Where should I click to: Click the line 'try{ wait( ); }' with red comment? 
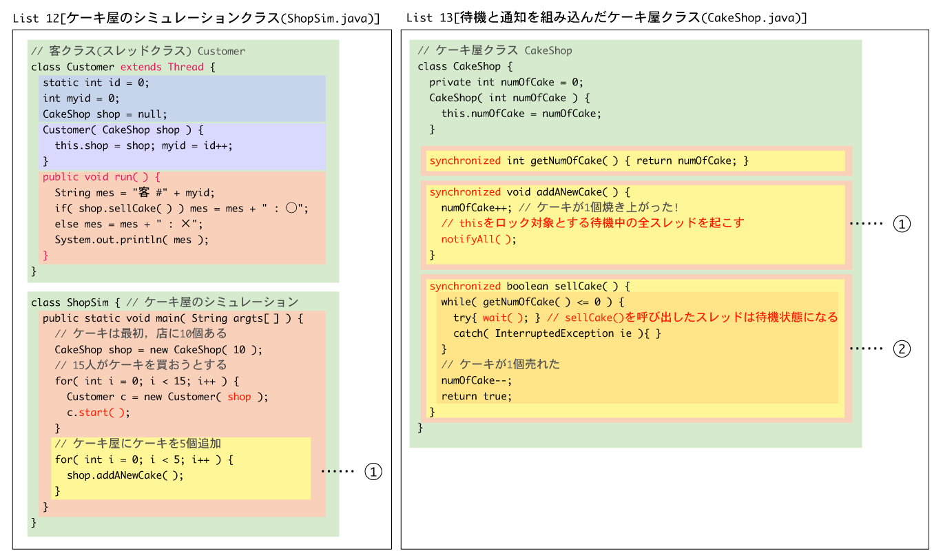click(x=645, y=318)
